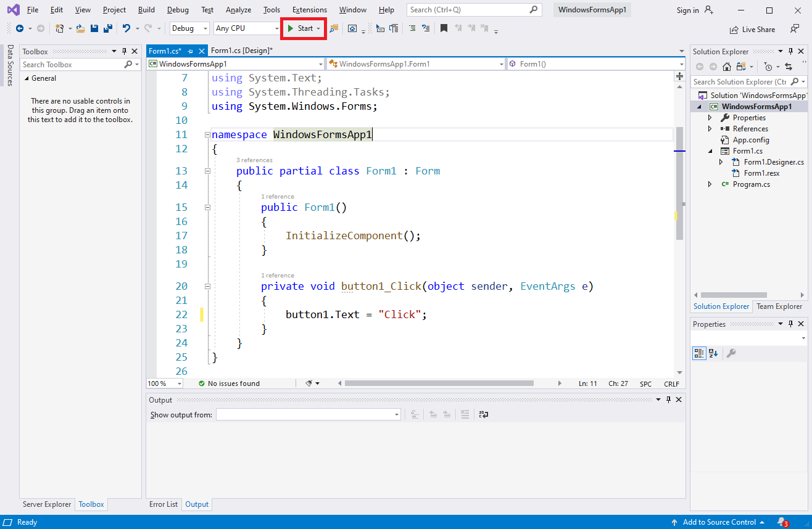The height and width of the screenshot is (529, 812).
Task: Pin the Output panel with auto-hide pin
Action: pos(668,400)
